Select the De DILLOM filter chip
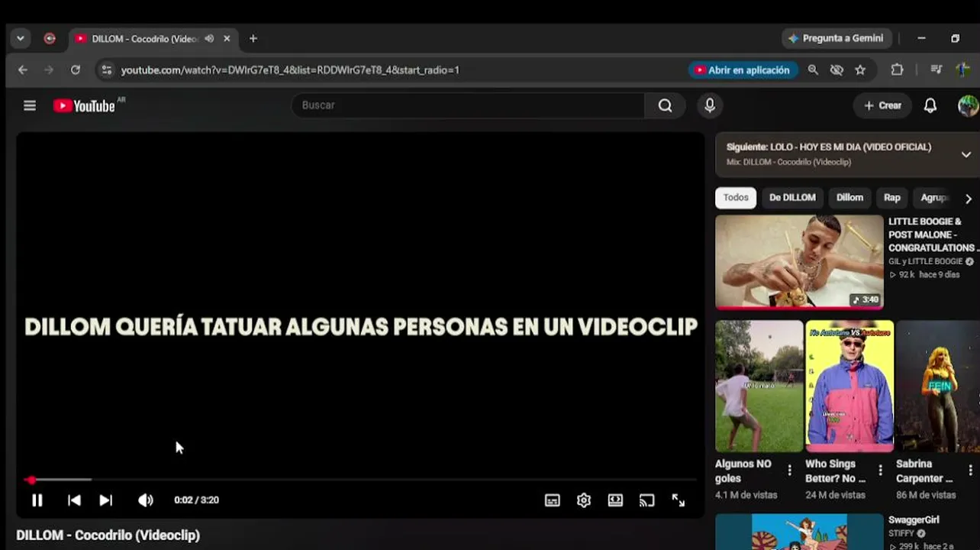The image size is (980, 550). point(792,198)
